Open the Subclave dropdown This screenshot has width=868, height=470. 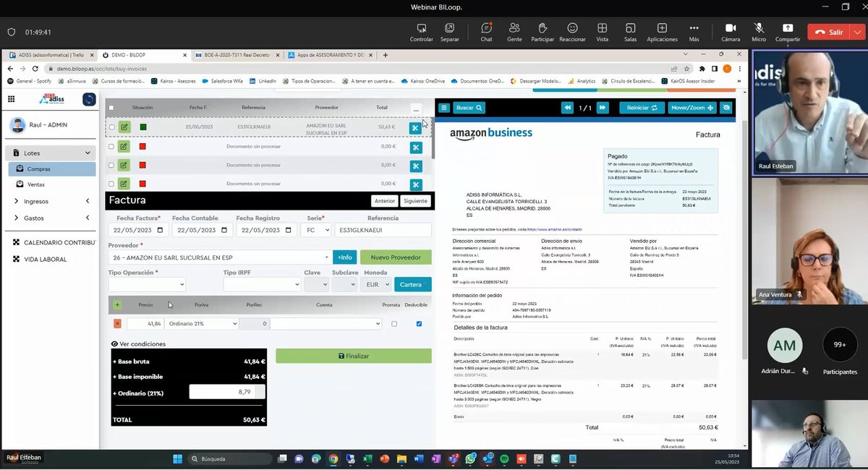(344, 285)
